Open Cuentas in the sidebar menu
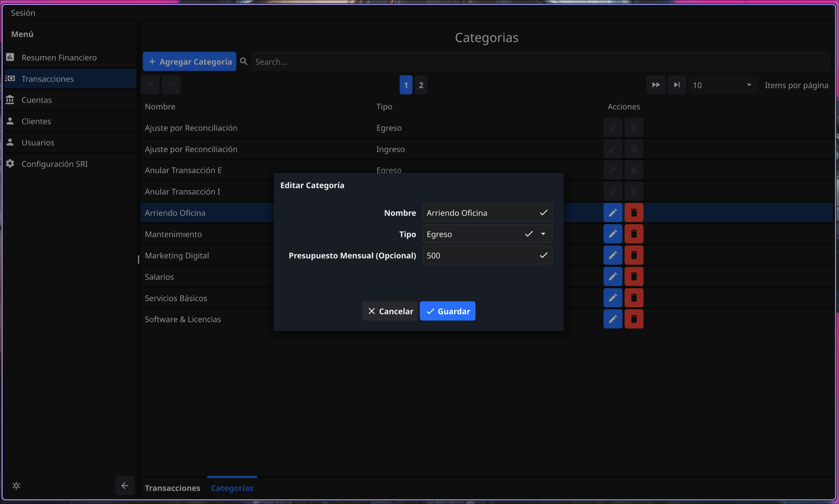The image size is (839, 504). [37, 100]
